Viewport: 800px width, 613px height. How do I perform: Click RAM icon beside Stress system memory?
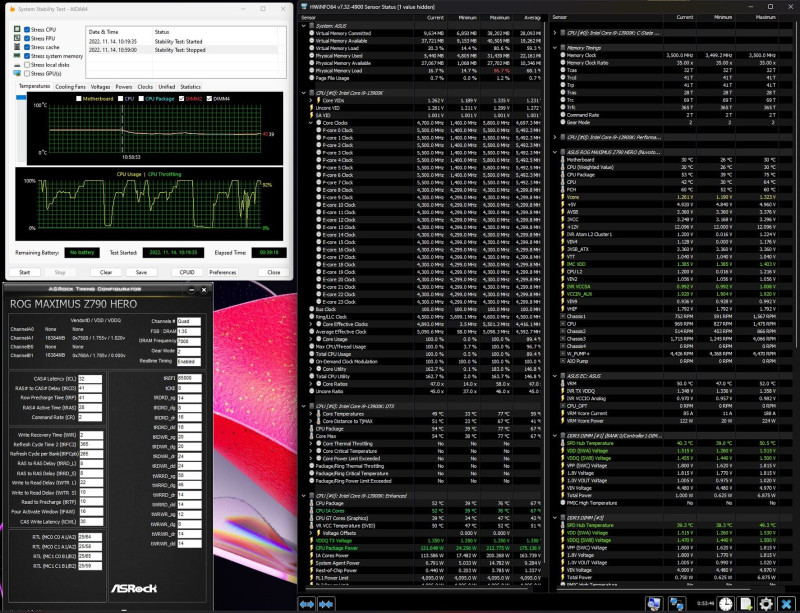17,56
